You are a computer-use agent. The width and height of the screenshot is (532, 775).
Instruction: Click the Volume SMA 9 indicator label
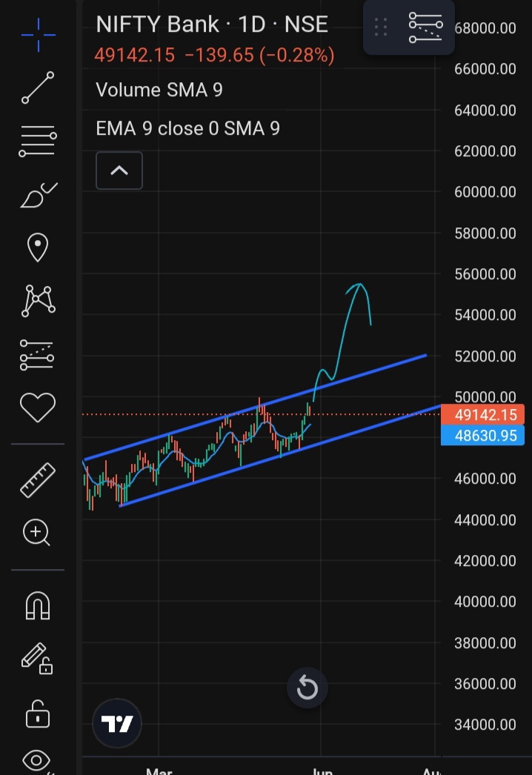159,90
